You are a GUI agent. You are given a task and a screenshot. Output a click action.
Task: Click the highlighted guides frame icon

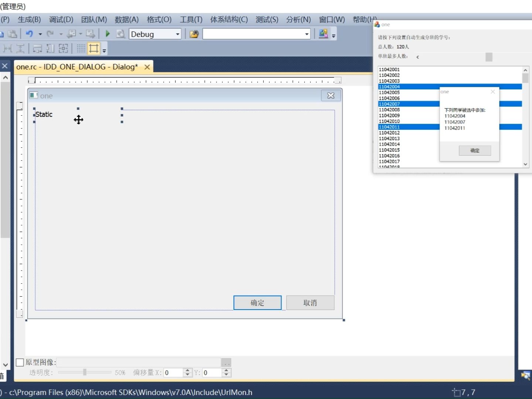coord(93,48)
